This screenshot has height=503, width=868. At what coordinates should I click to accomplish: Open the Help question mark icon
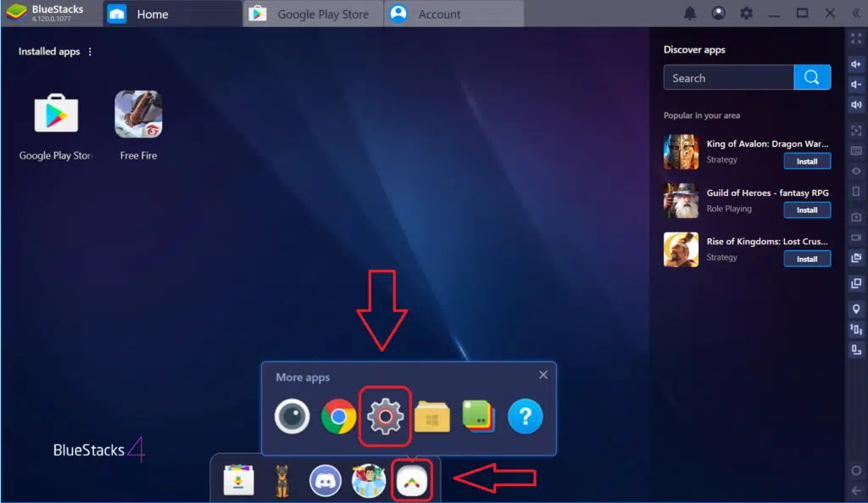pos(525,416)
